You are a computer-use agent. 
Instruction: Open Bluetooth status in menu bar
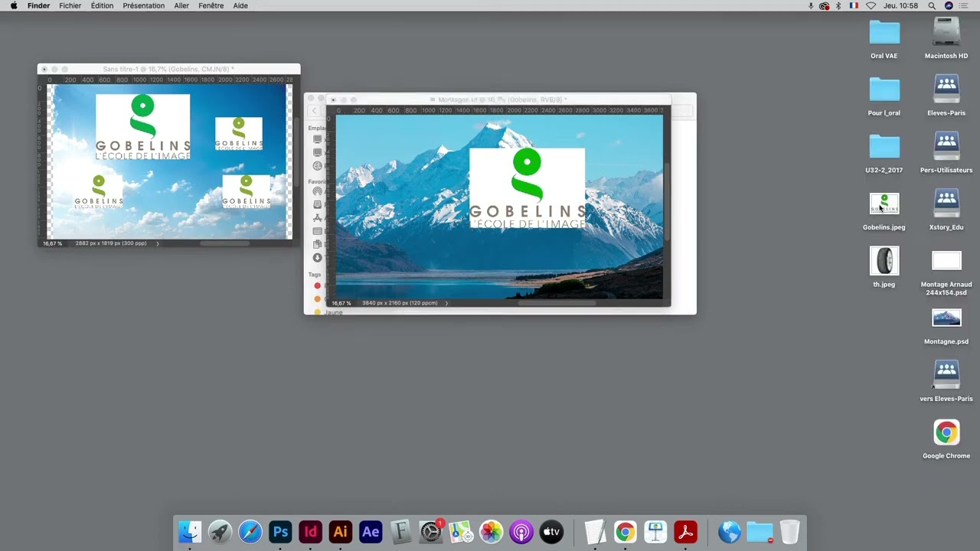[838, 5]
